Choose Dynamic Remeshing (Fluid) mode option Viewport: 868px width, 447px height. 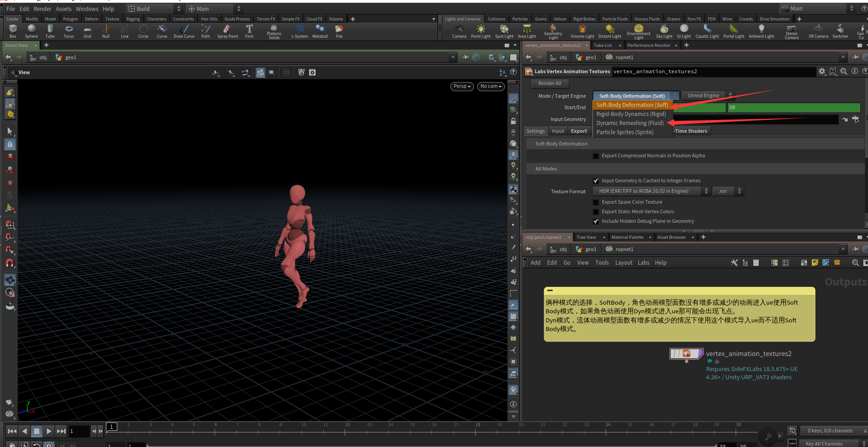[630, 123]
